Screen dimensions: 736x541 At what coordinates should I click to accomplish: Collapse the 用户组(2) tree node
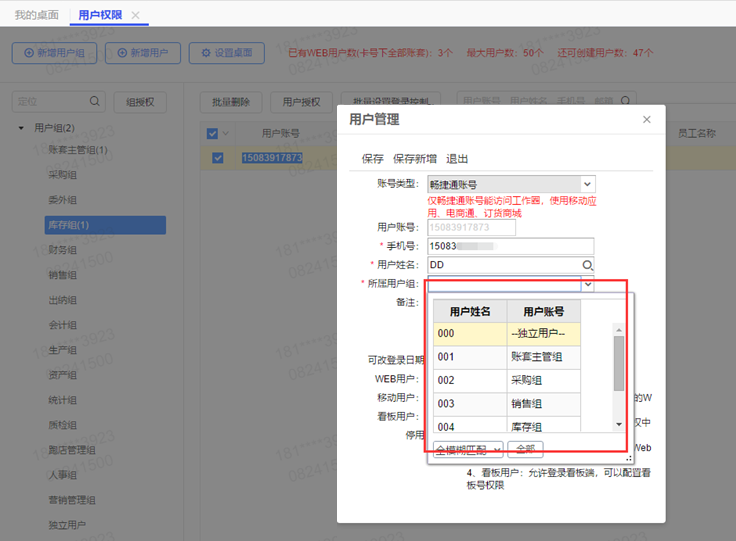tap(21, 128)
